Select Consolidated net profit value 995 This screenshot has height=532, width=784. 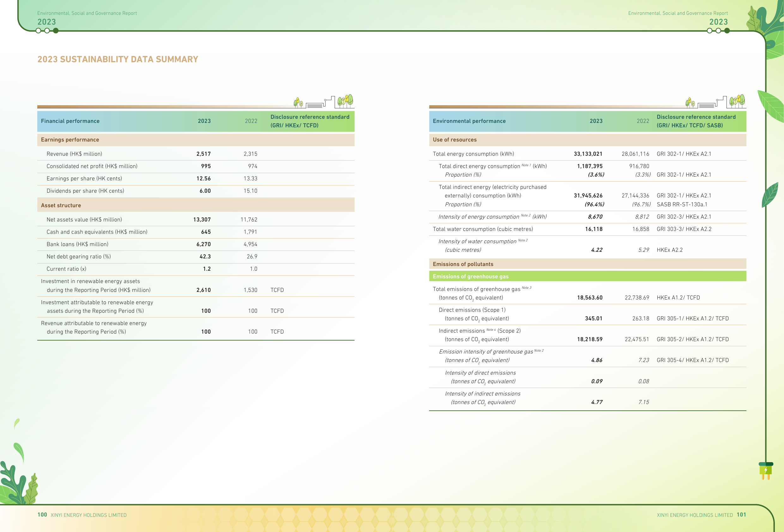click(206, 166)
